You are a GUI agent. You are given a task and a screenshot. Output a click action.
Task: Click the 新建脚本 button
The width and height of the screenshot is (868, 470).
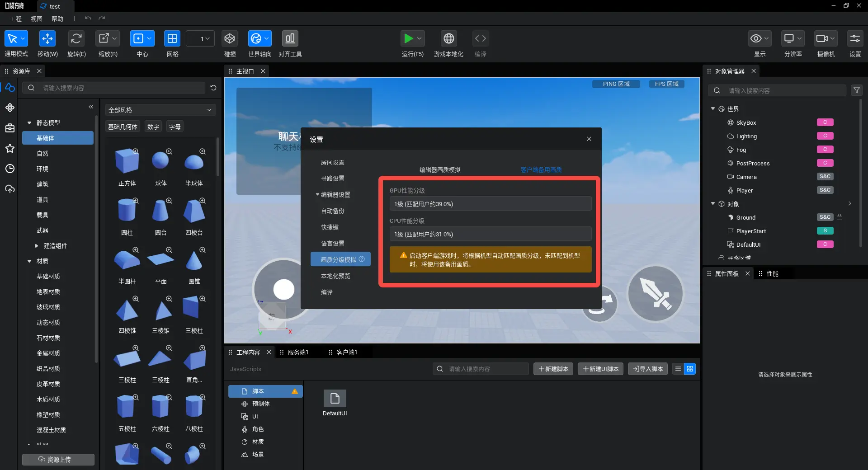(553, 369)
